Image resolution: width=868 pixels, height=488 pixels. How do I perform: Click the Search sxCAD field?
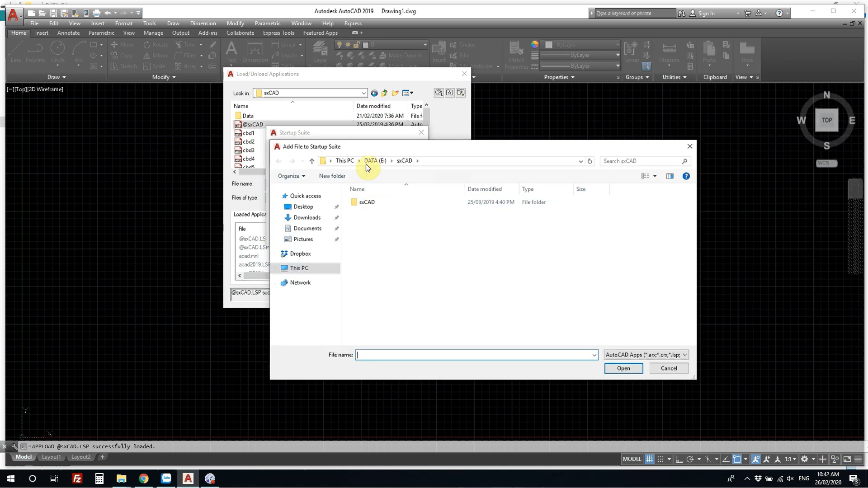[x=645, y=161]
